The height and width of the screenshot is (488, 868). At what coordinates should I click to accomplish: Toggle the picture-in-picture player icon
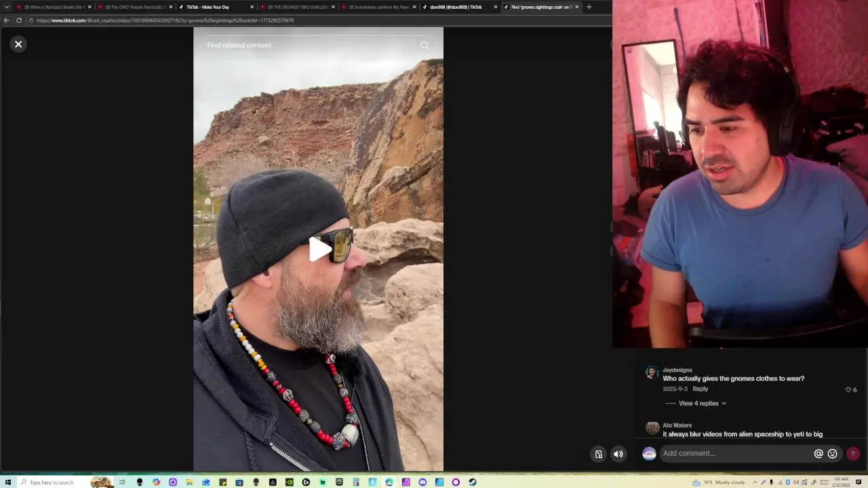pos(598,454)
